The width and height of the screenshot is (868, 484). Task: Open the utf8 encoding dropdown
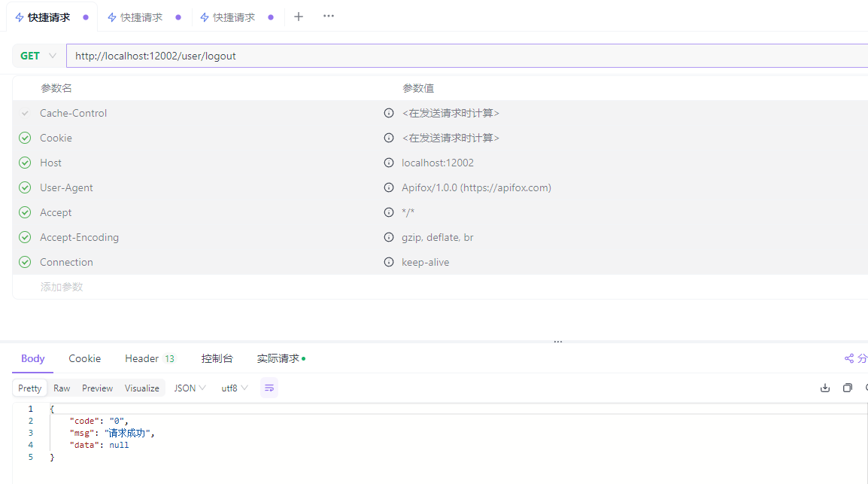tap(234, 388)
